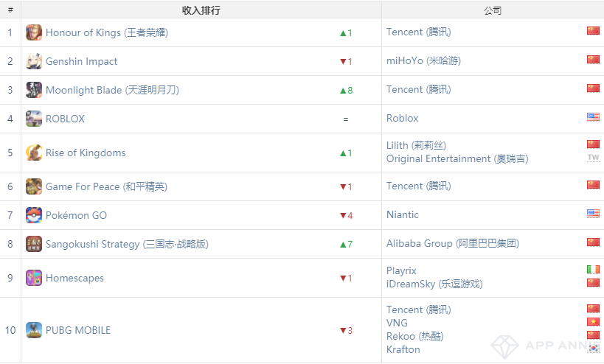The height and width of the screenshot is (364, 604).
Task: Click the Moonlight Blade game icon
Action: (34, 90)
